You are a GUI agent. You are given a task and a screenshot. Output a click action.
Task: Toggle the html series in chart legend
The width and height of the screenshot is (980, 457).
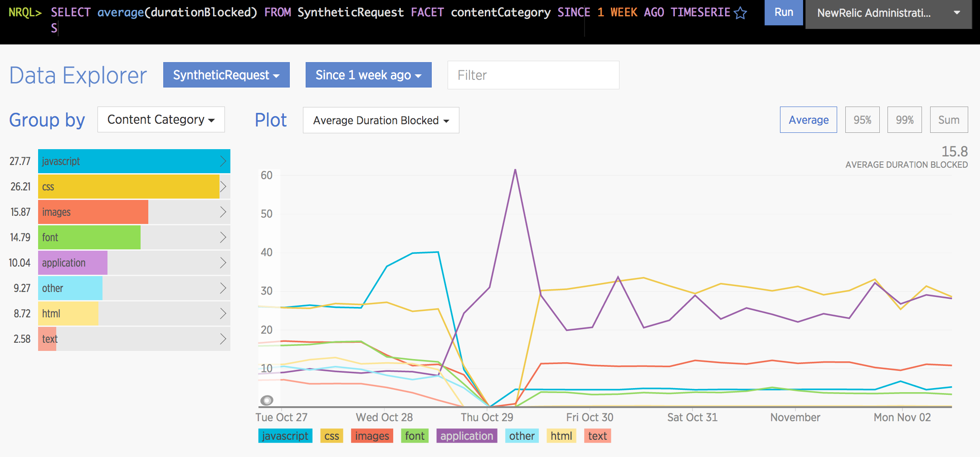coord(561,436)
